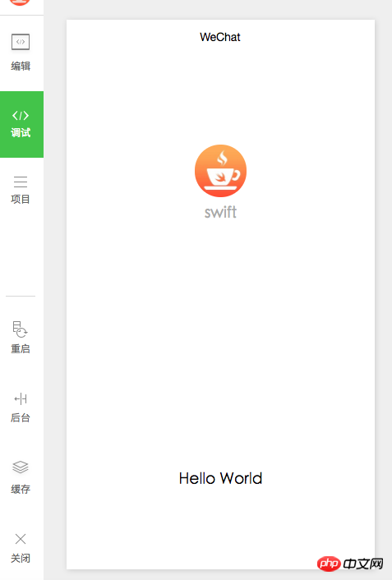The image size is (392, 580).
Task: Click the 关闭 text label
Action: (21, 558)
